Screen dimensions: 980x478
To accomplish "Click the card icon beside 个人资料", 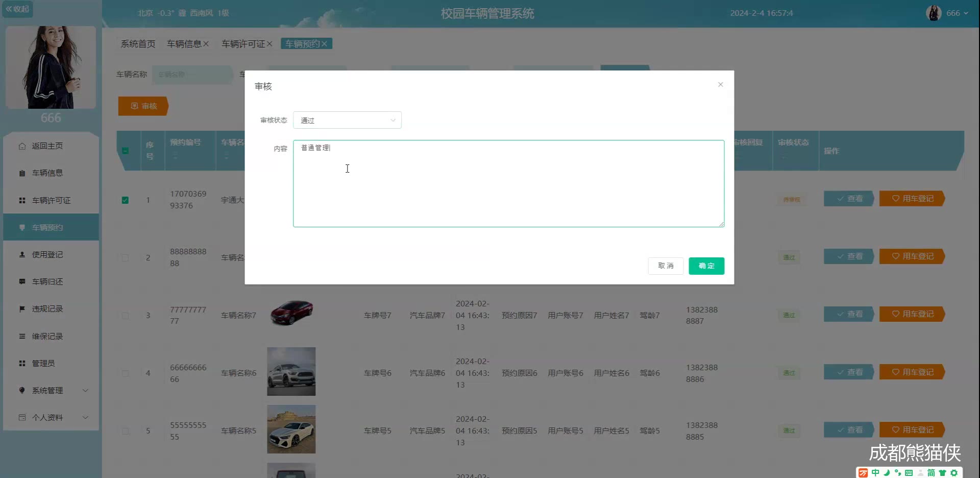I will 22,417.
